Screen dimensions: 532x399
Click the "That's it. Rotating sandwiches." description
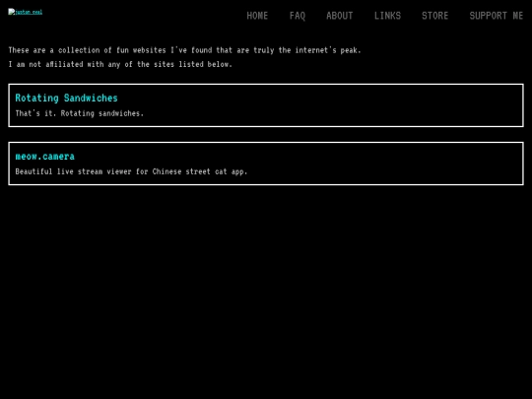[x=80, y=113]
